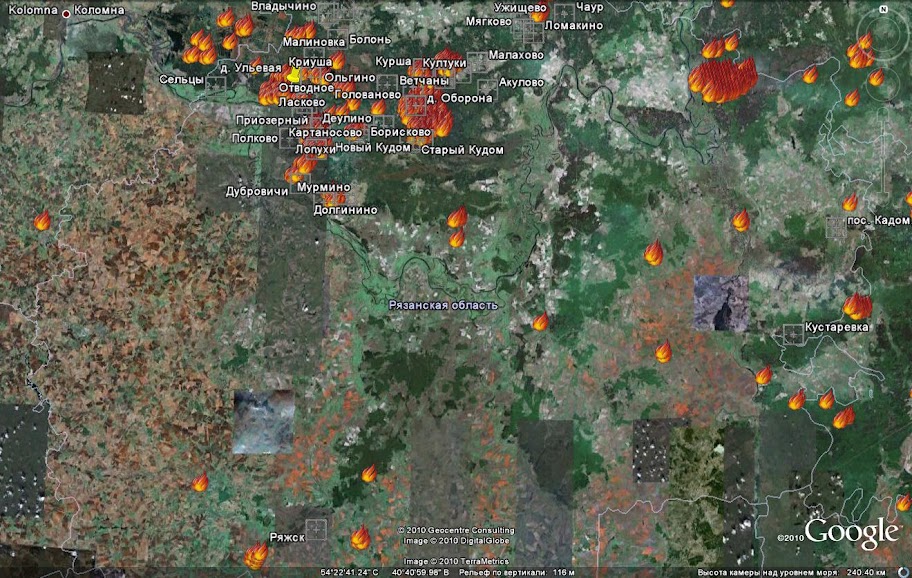
Task: Click the Ольгино place label
Action: point(350,77)
